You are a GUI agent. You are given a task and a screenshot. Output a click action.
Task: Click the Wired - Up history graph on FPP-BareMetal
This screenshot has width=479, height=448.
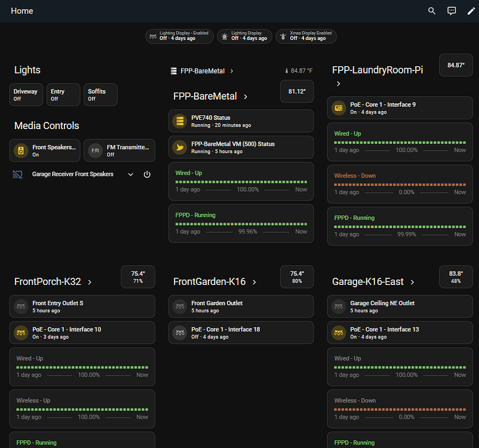tap(241, 182)
